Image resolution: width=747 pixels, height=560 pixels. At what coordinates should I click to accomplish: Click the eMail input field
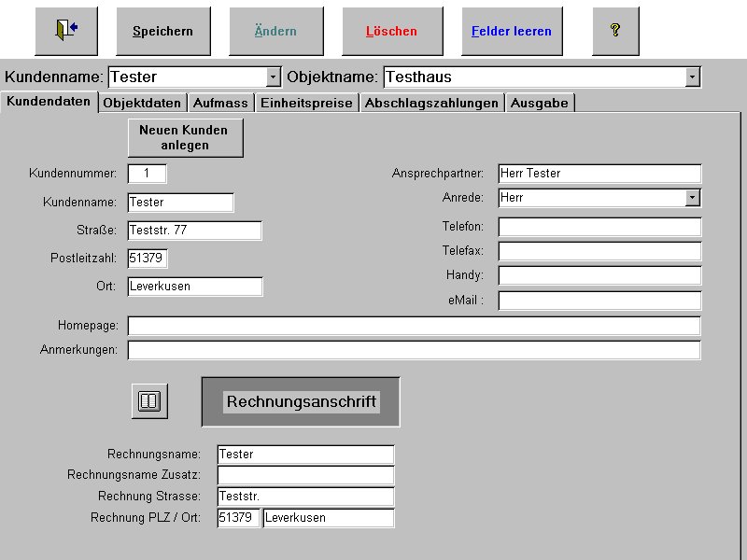point(599,301)
